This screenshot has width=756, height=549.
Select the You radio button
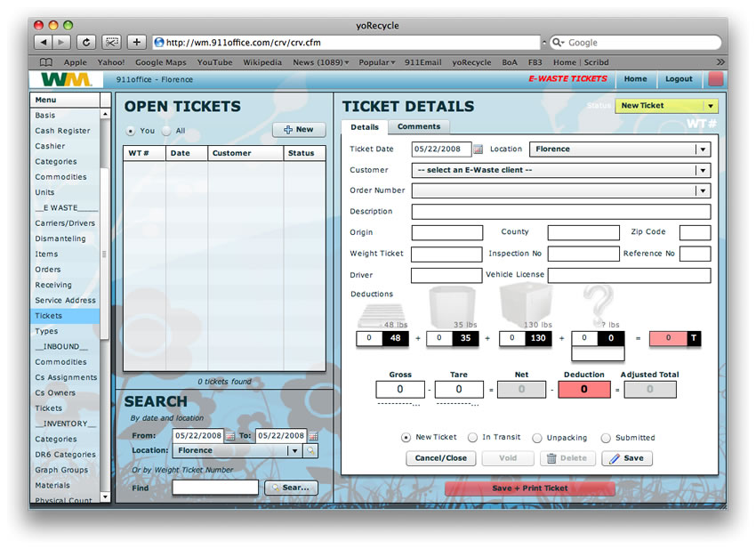click(x=130, y=131)
